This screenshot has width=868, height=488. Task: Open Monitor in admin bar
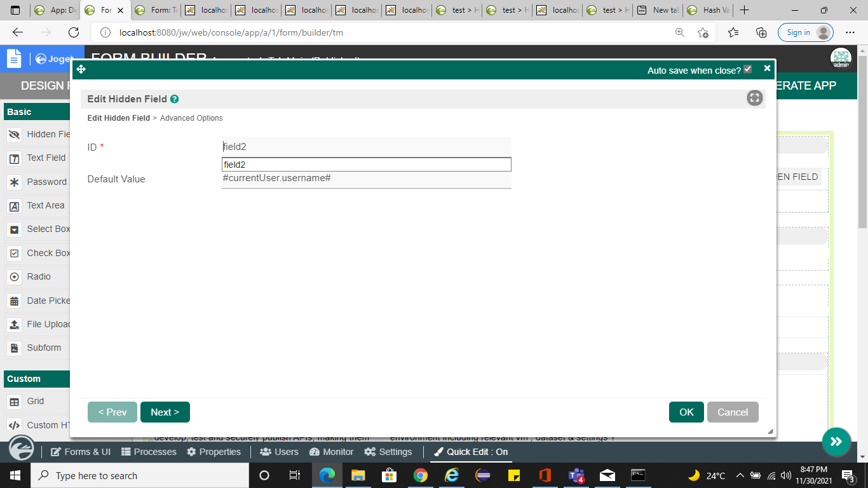point(331,452)
